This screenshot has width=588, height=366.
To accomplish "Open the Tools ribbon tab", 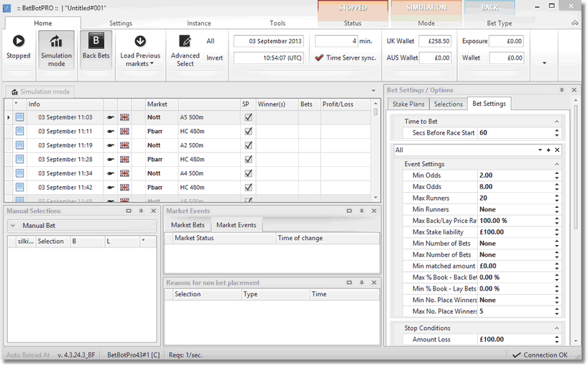I will (277, 23).
